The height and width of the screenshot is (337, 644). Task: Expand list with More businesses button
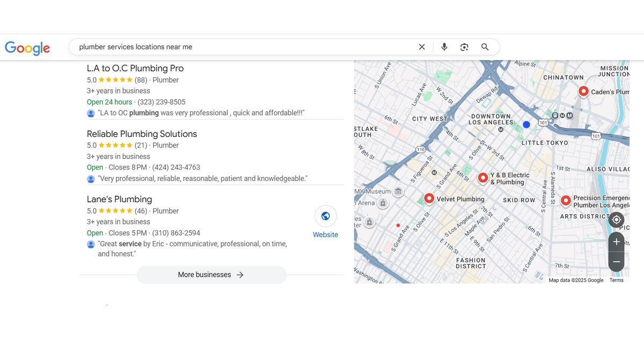coord(211,275)
